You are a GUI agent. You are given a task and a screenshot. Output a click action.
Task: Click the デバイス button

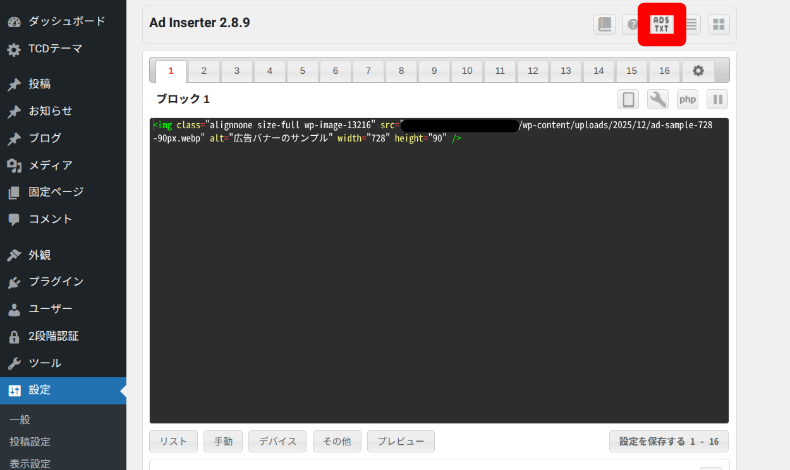278,441
